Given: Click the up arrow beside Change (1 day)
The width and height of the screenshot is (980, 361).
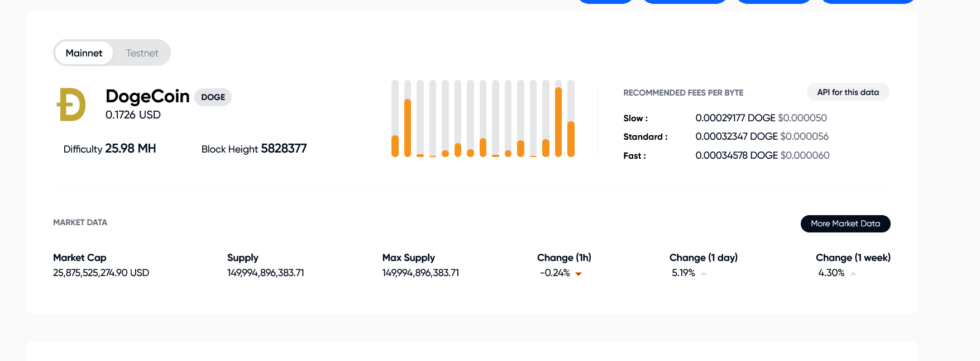Looking at the screenshot, I should (x=704, y=274).
